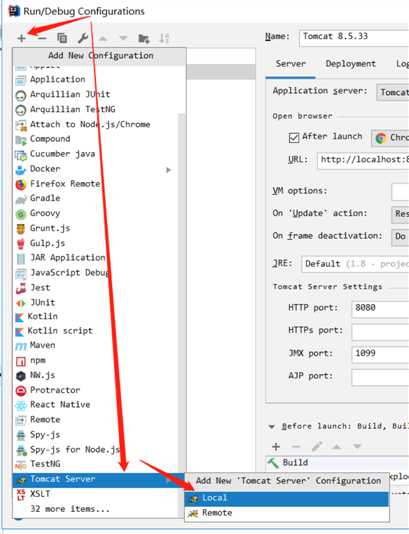Click the AJP port field

click(x=380, y=377)
